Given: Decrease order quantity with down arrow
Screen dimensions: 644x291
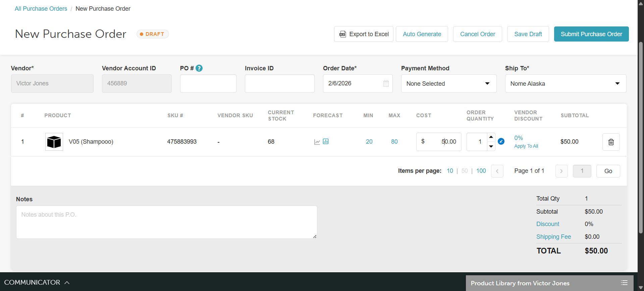Looking at the screenshot, I should 491,146.
